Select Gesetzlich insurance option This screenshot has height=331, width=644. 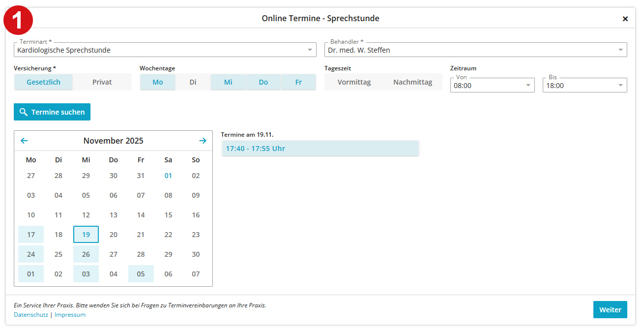pos(43,82)
